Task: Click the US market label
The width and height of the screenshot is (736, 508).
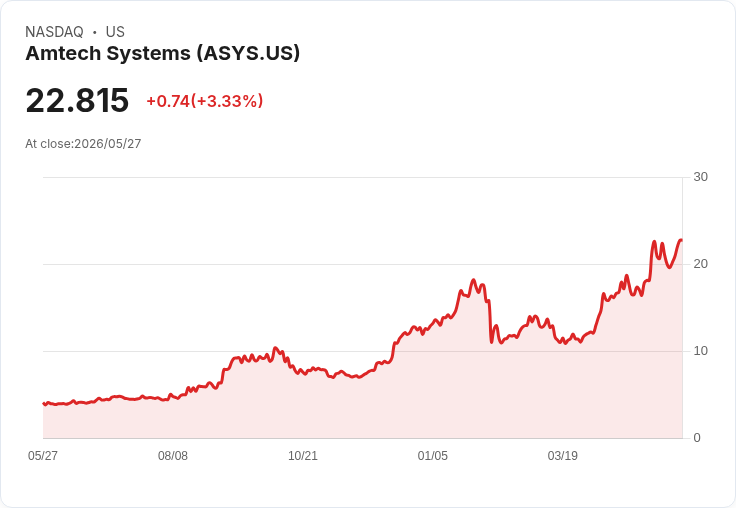Action: pyautogui.click(x=115, y=32)
